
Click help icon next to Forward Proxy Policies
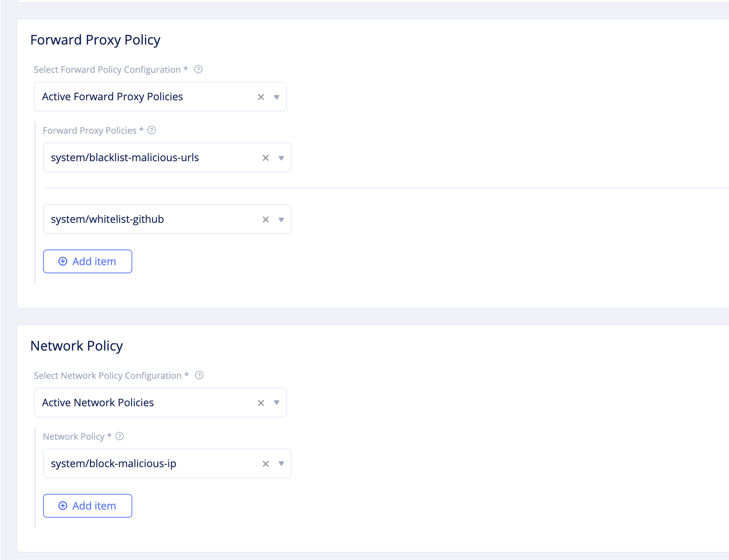(x=152, y=130)
